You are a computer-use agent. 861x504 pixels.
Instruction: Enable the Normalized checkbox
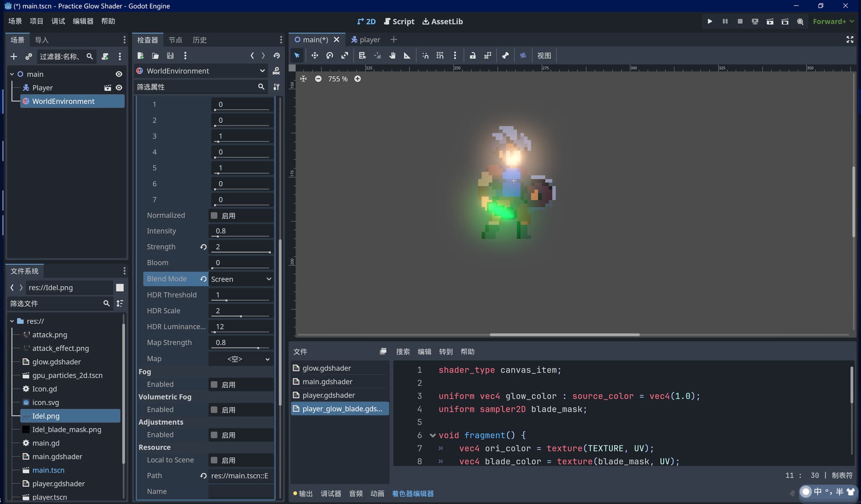pyautogui.click(x=214, y=215)
